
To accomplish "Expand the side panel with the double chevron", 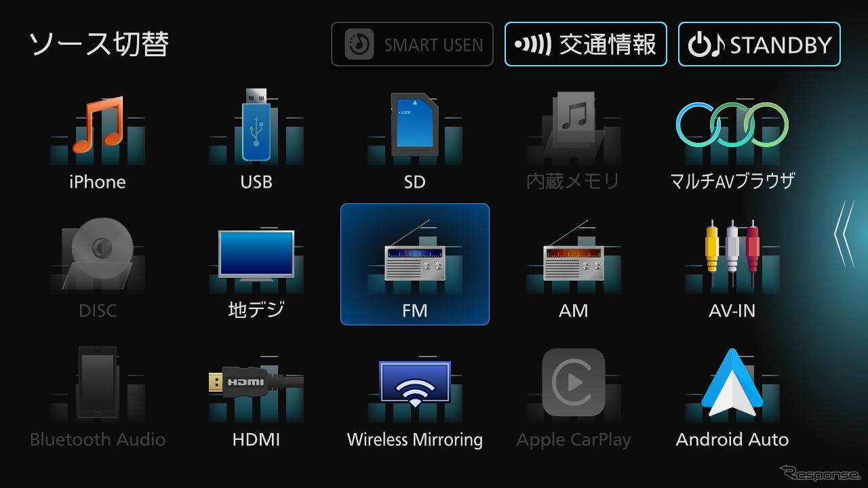I will [844, 232].
